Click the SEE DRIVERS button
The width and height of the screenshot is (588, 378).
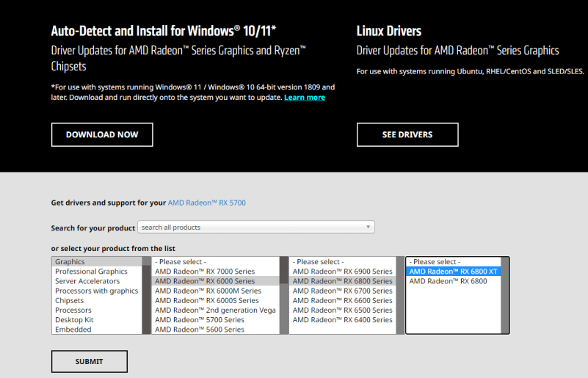[x=407, y=135]
